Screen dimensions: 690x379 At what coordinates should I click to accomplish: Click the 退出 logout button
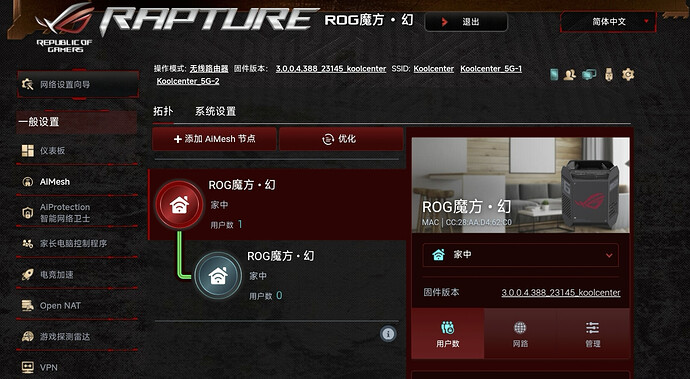(466, 22)
